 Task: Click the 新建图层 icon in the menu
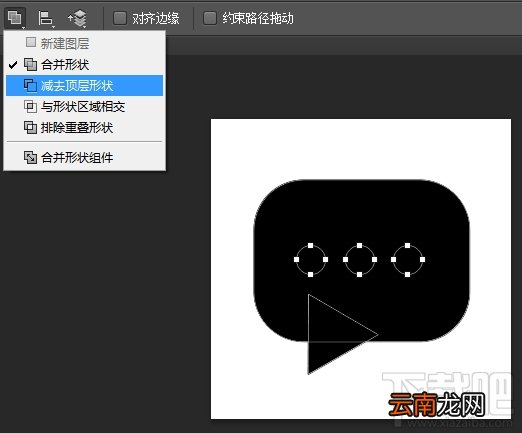31,42
